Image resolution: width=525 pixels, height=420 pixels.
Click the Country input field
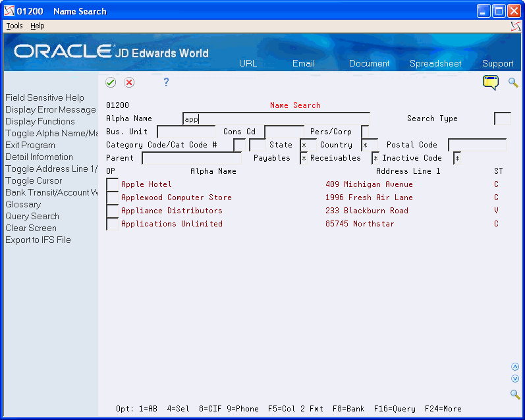370,145
